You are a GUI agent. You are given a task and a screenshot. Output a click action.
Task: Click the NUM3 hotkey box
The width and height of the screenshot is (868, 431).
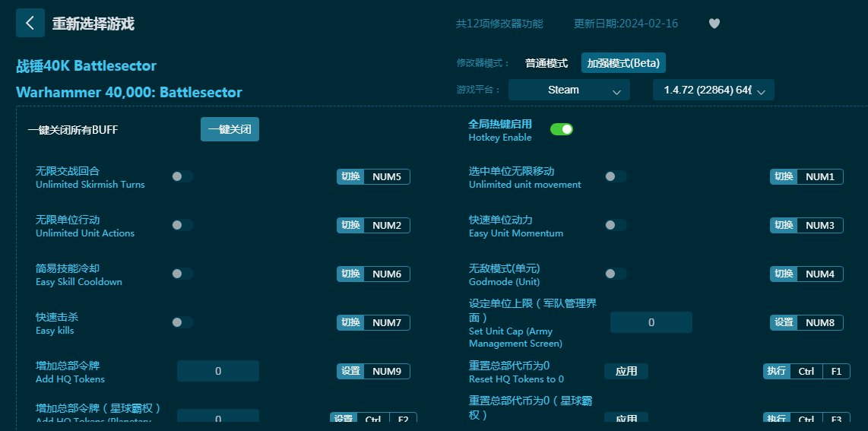(820, 226)
